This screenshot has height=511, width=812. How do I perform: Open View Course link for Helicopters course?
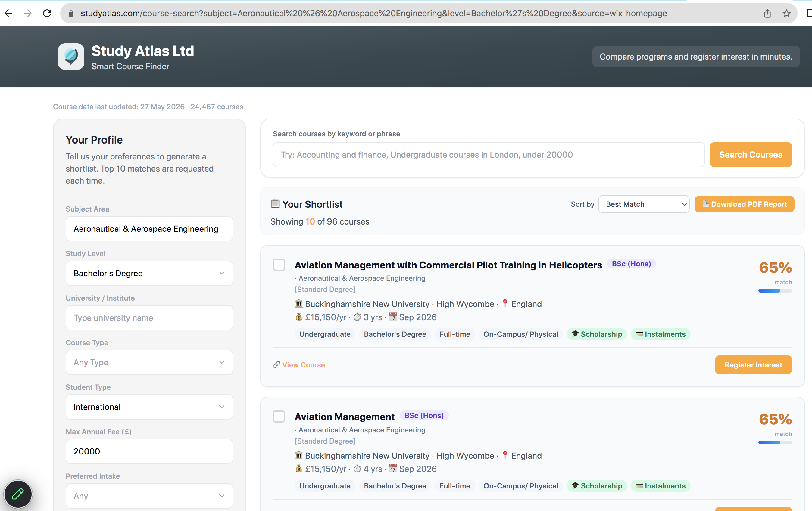pos(304,365)
